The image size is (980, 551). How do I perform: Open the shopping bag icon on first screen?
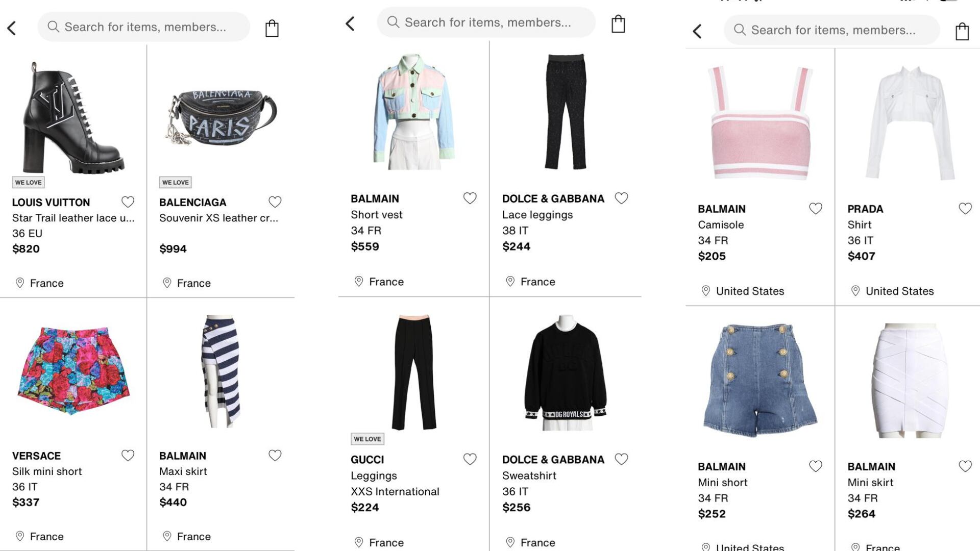point(272,28)
